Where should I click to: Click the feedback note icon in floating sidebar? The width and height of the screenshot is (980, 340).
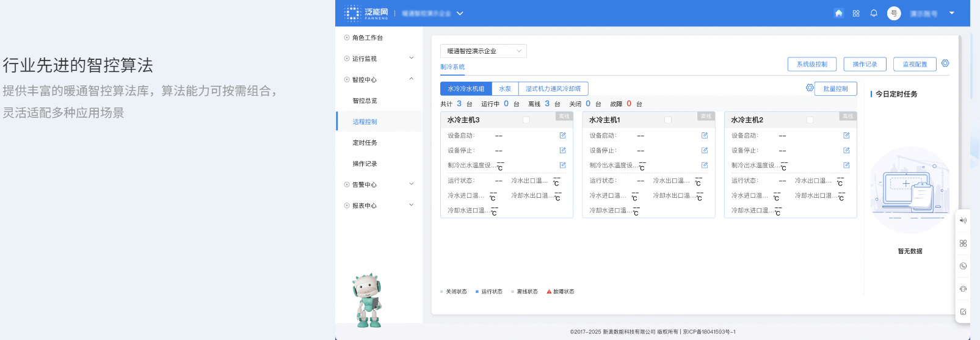coord(963,312)
